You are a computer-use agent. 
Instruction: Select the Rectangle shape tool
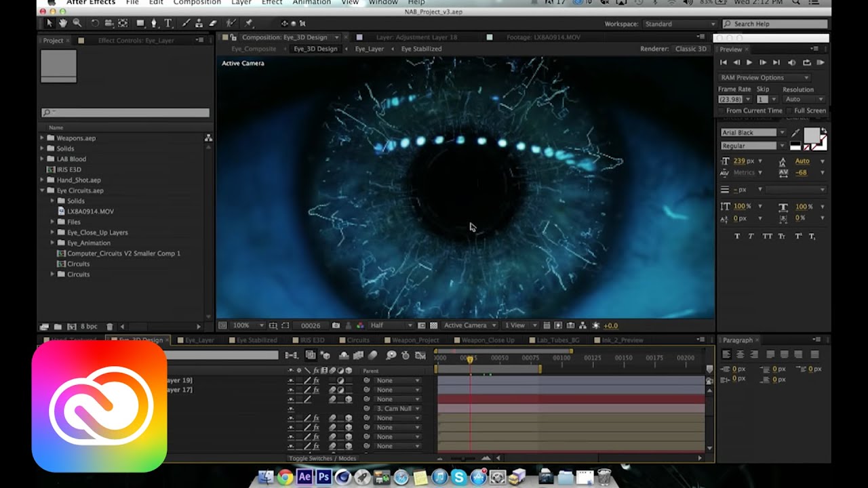click(140, 23)
